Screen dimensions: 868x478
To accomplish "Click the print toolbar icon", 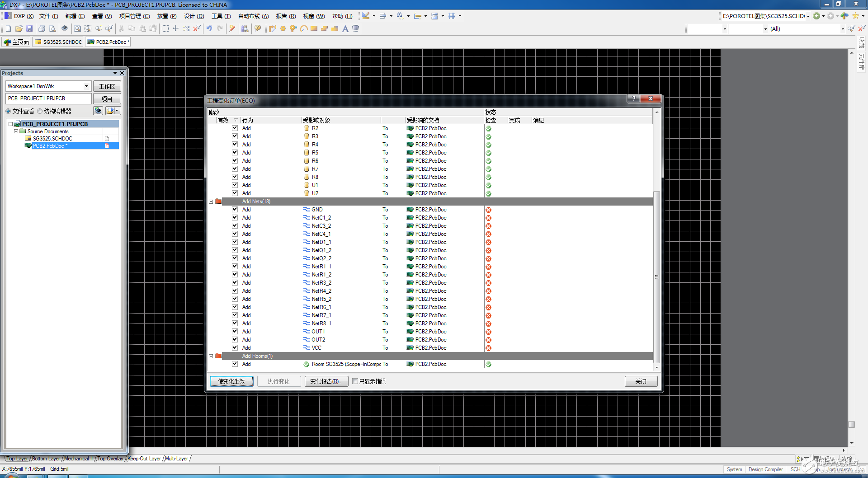I will 42,28.
